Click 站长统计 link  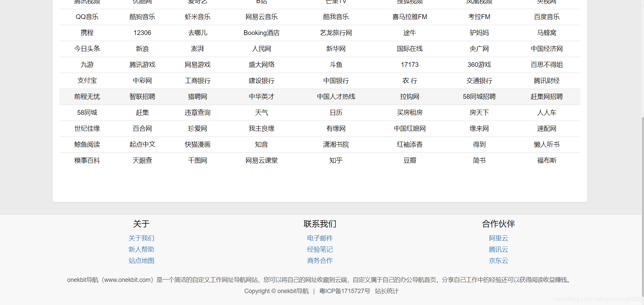pos(387,291)
